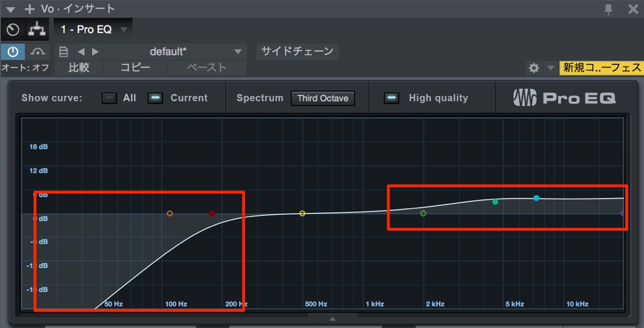Click the 比較 compare button
The image size is (644, 328).
pyautogui.click(x=79, y=67)
